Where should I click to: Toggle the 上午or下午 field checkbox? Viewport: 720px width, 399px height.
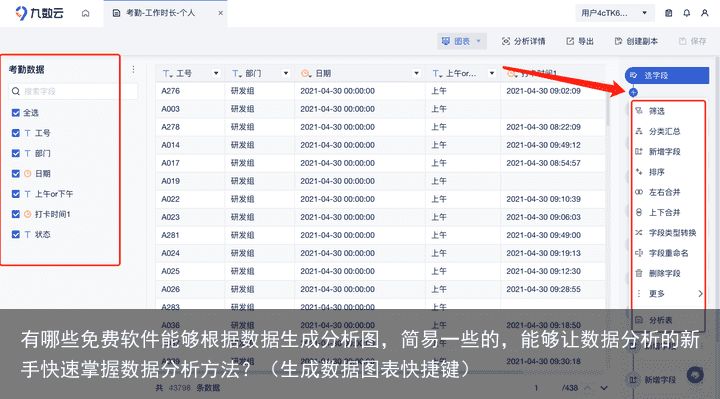pyautogui.click(x=16, y=194)
